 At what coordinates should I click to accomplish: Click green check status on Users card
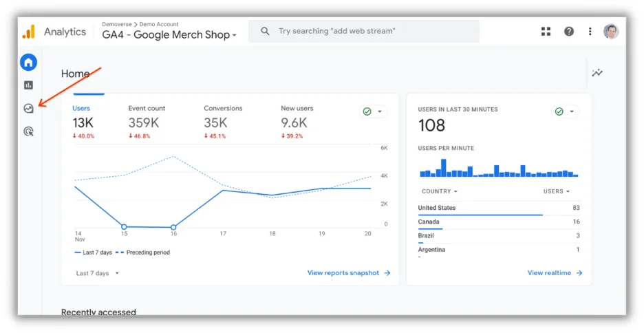coord(367,111)
